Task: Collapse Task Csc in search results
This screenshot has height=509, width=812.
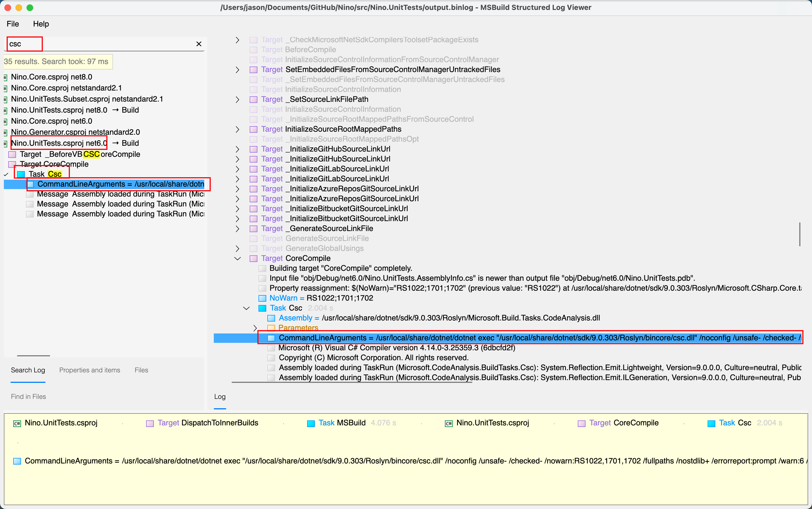Action: (6, 174)
